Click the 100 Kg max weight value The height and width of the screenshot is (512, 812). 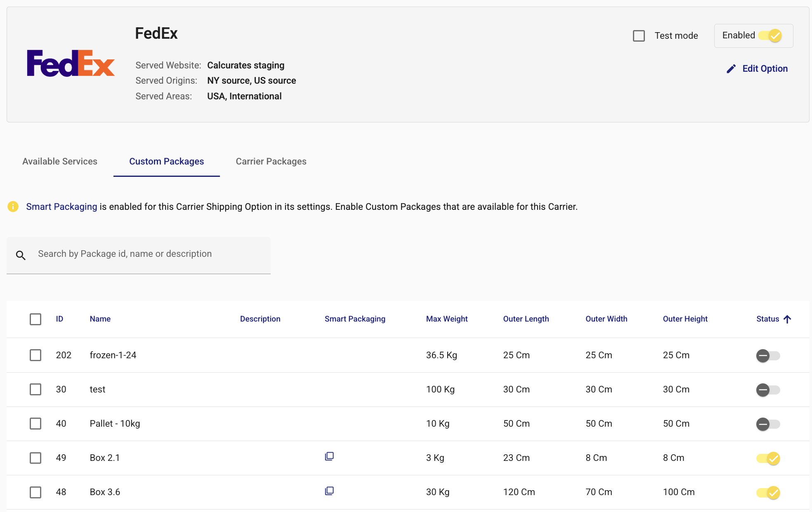pyautogui.click(x=440, y=389)
